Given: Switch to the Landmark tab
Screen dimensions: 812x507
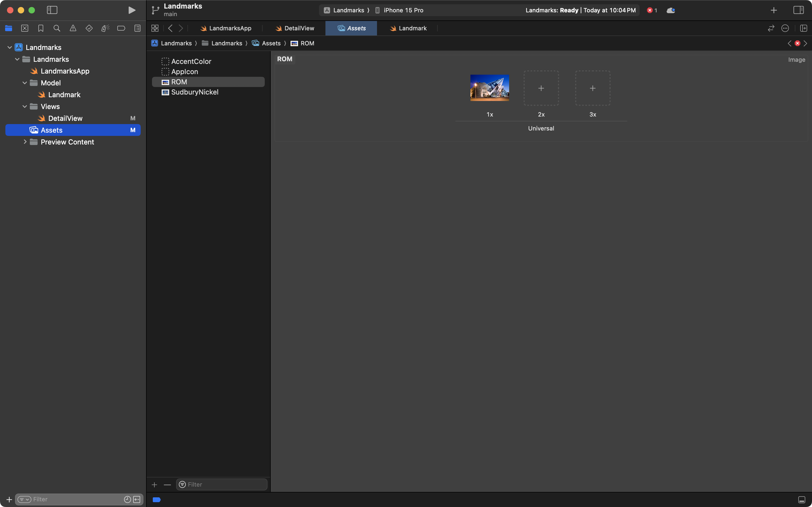Looking at the screenshot, I should point(412,28).
